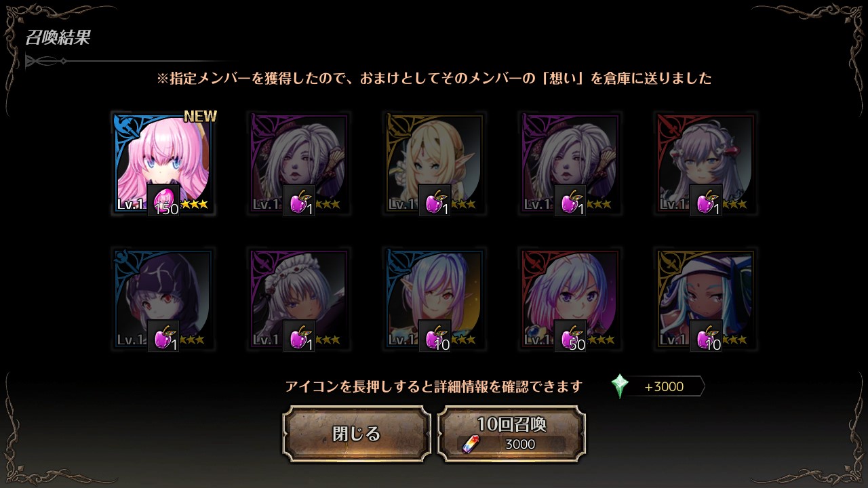Select the maid headdress character portrait

(299, 299)
